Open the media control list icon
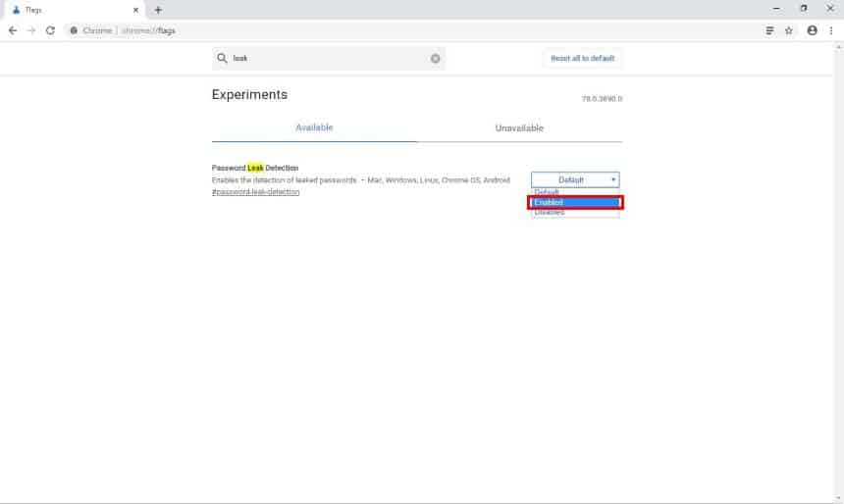The height and width of the screenshot is (504, 844). (769, 30)
